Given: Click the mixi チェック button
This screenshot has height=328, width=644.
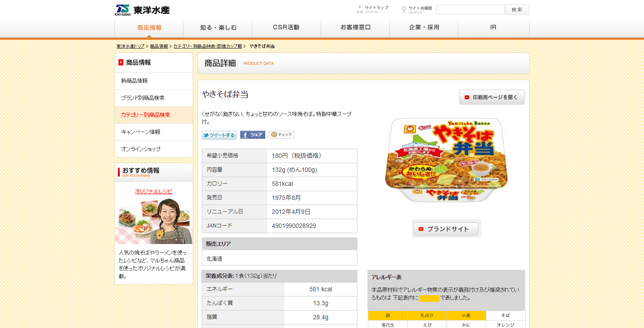Looking at the screenshot, I should pos(281,135).
